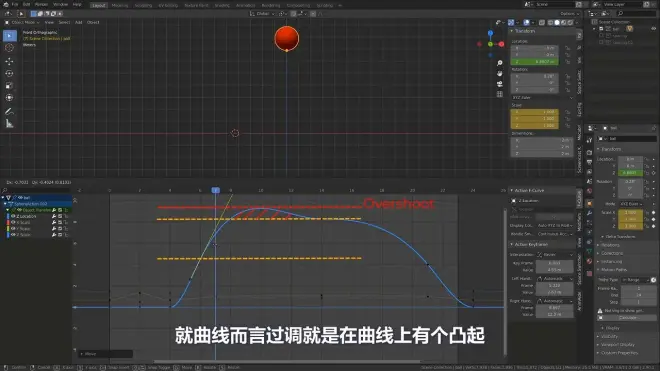The image size is (660, 371).
Task: Switch to the Modeling workspace tab
Action: (x=120, y=5)
